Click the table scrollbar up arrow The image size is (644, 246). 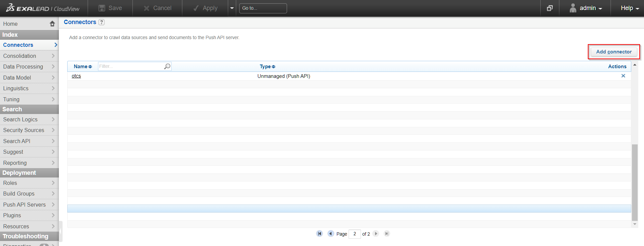635,65
